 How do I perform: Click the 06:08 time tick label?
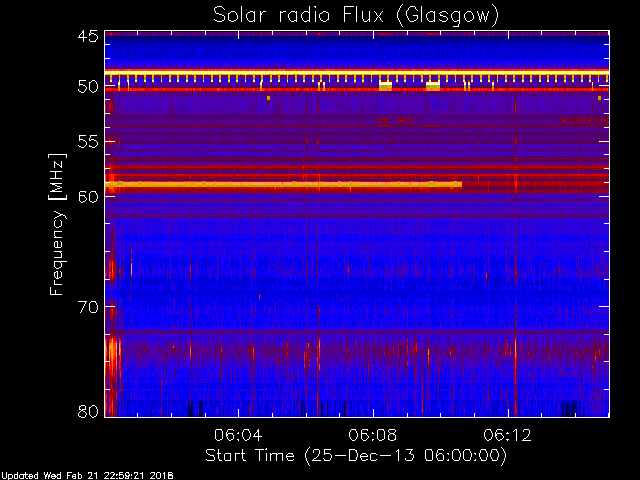pyautogui.click(x=373, y=435)
